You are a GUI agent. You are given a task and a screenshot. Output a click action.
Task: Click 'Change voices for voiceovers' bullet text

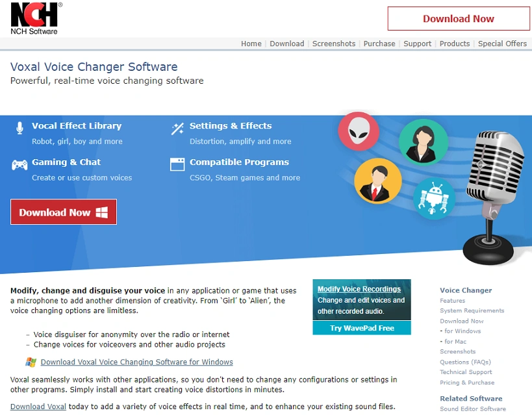coord(129,345)
